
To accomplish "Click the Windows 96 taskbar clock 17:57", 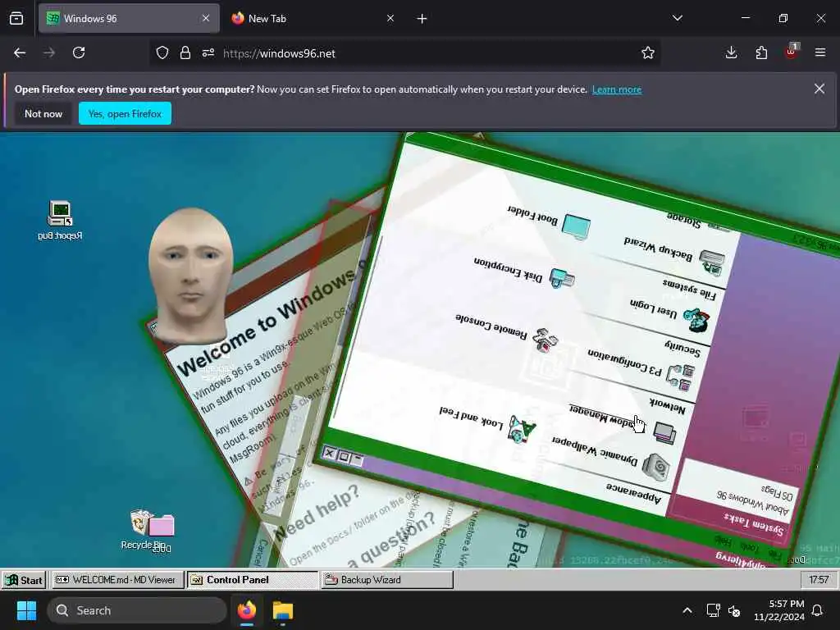I will click(x=819, y=580).
